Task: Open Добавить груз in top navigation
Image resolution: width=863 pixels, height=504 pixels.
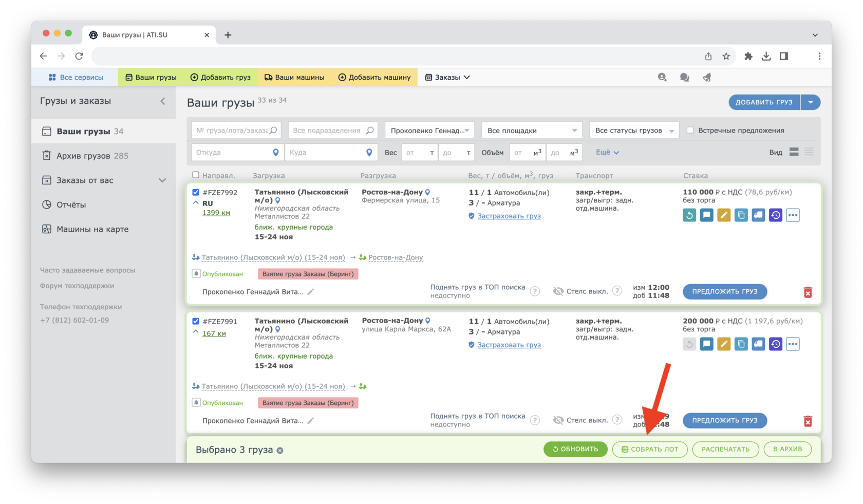Action: click(x=220, y=77)
